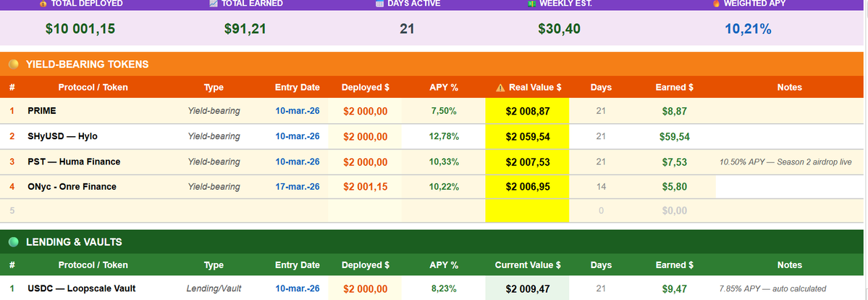Select the 12,78% APY cell
This screenshot has width=868, height=300.
tap(444, 136)
